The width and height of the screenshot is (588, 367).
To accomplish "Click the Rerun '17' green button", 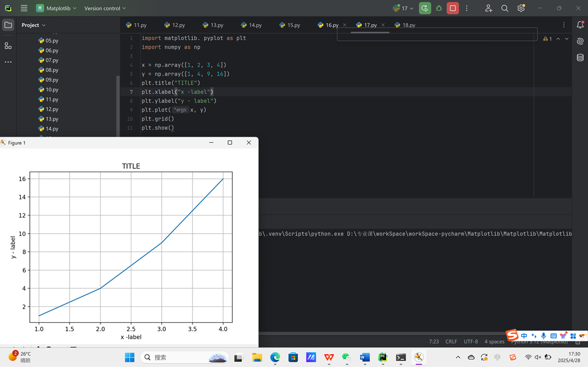I will click(424, 8).
